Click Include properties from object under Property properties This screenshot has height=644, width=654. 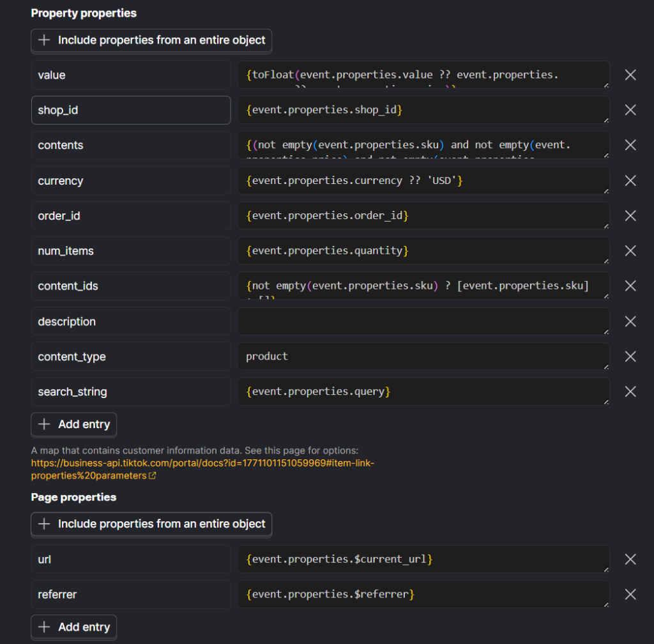(x=151, y=40)
